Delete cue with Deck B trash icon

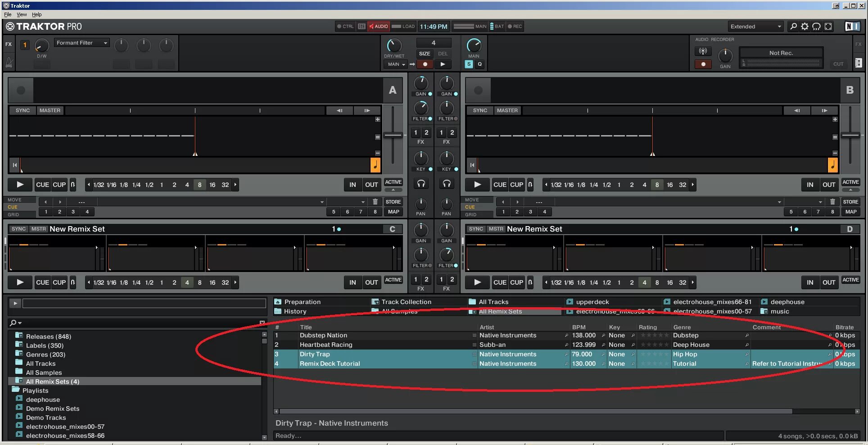coord(832,202)
